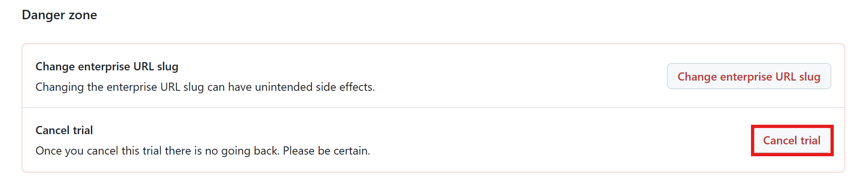This screenshot has height=193, width=868.
Task: Click 'Once you cancel this trial' text
Action: click(x=98, y=151)
